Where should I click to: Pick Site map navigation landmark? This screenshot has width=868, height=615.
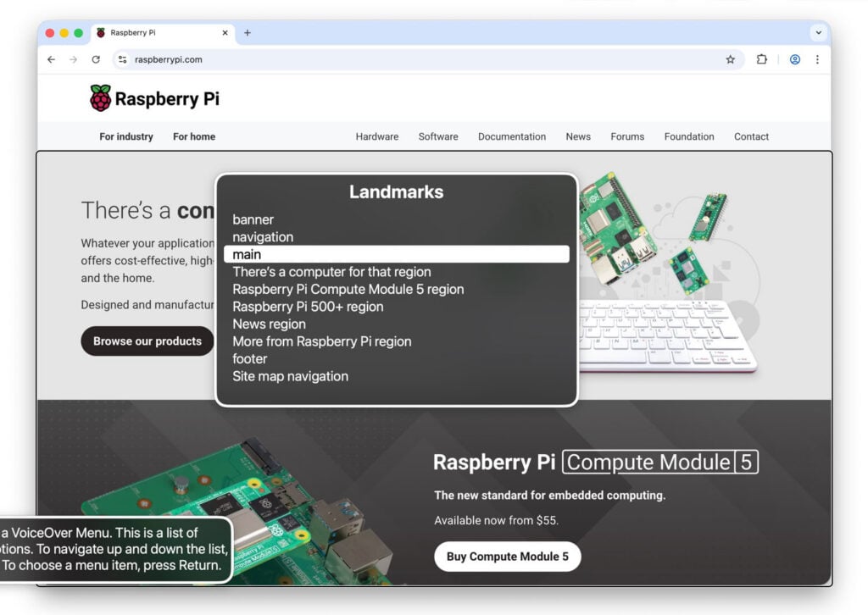(x=290, y=376)
